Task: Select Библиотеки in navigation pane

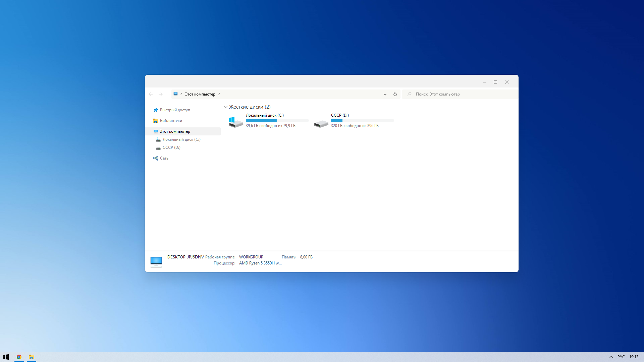Action: click(x=171, y=121)
